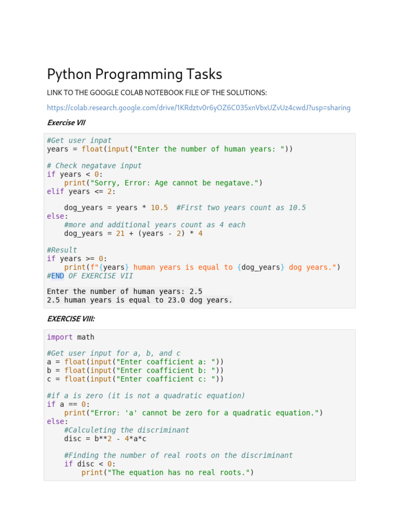Click the '# Check negatave input' comment

[94, 166]
